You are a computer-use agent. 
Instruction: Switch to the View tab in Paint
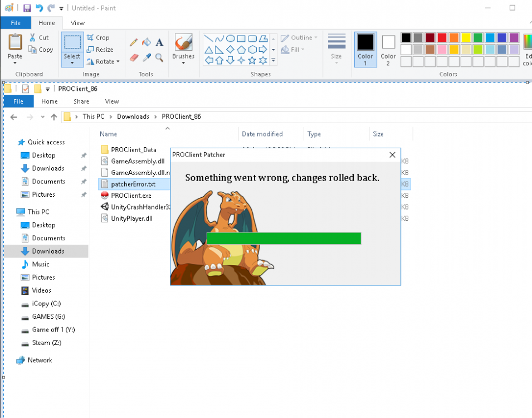[77, 23]
